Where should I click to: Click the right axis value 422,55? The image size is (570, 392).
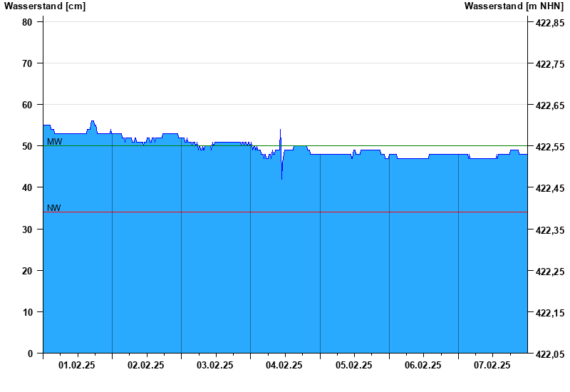(x=550, y=148)
